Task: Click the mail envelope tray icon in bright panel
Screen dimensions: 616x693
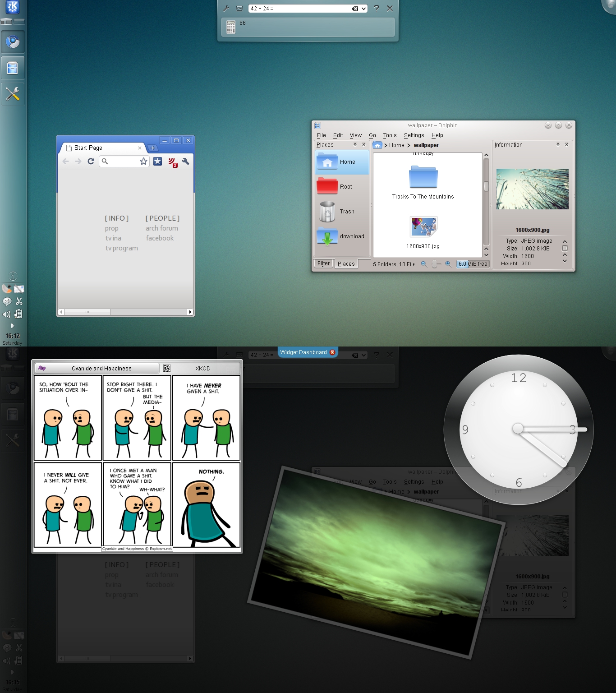Action: point(19,289)
